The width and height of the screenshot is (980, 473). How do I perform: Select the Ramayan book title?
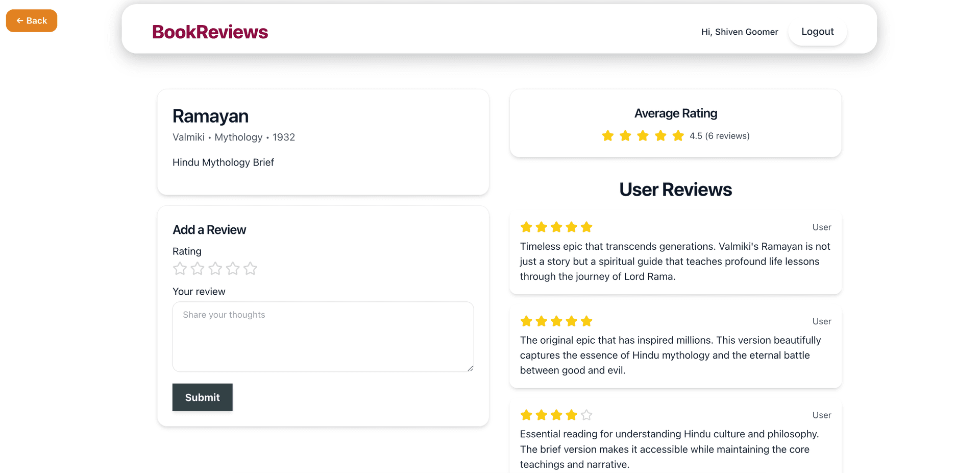(x=210, y=116)
